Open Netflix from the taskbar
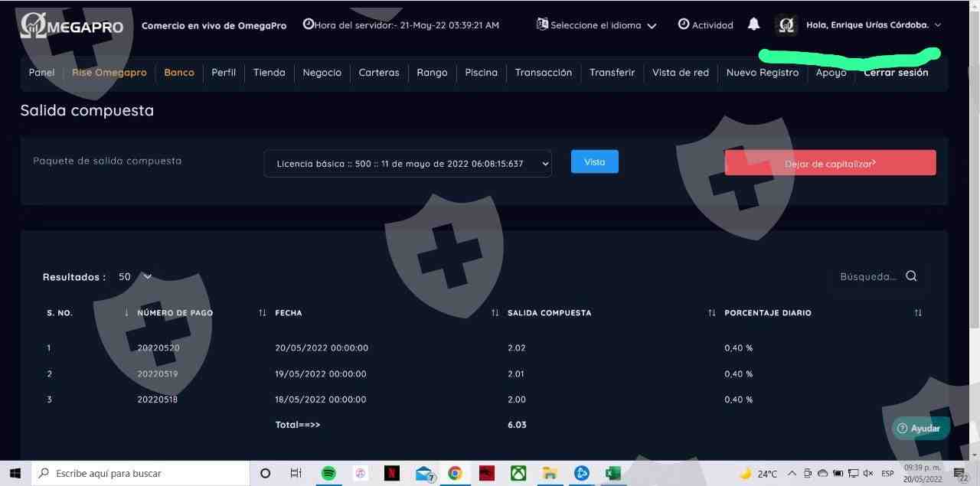This screenshot has height=486, width=980. pyautogui.click(x=391, y=473)
